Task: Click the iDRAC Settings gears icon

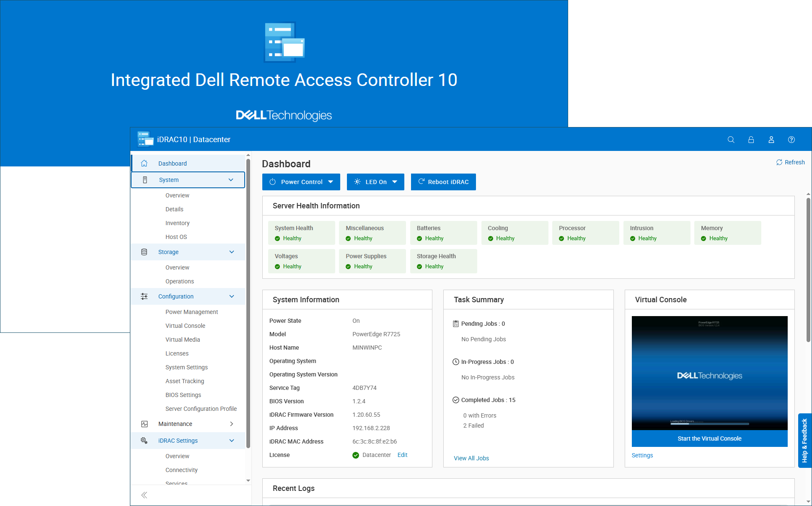Action: 144,441
